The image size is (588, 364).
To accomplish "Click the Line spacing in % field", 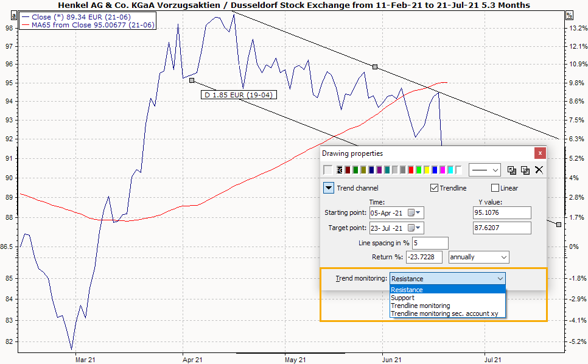I will tap(430, 243).
